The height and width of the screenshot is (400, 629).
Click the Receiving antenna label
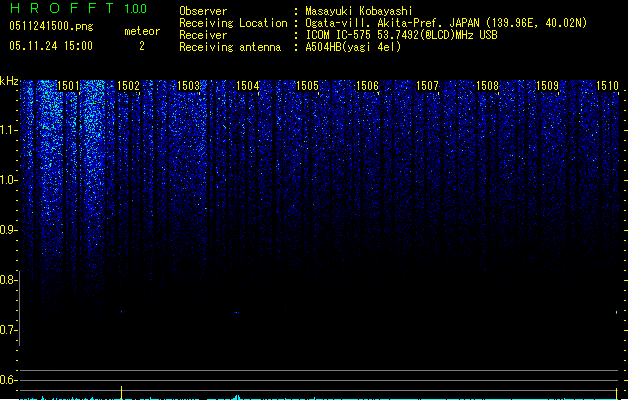(x=230, y=47)
